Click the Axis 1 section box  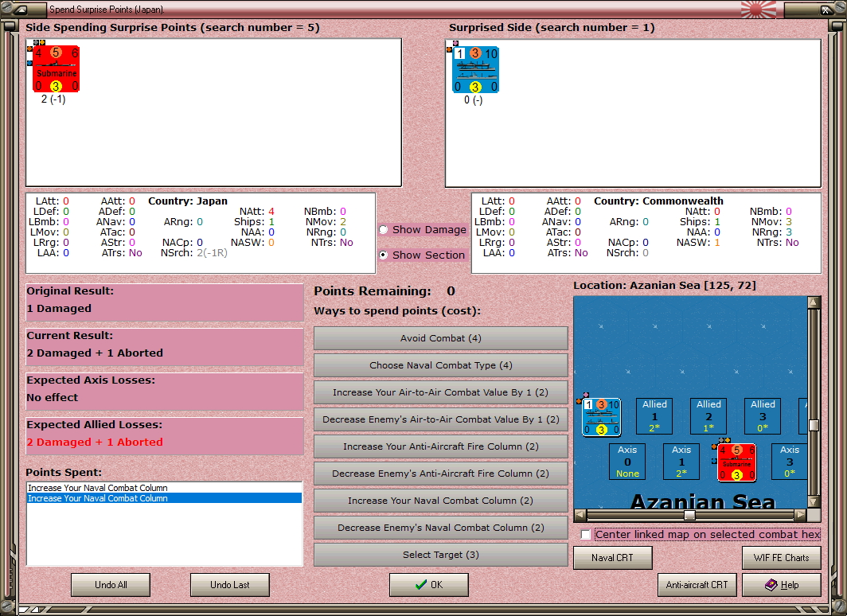click(681, 462)
